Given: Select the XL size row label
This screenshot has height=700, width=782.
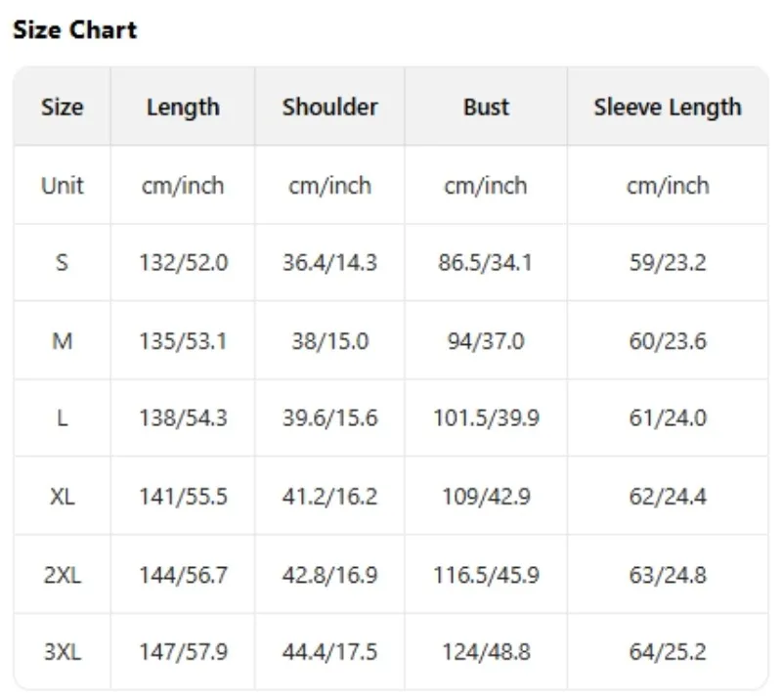Looking at the screenshot, I should coord(63,497).
